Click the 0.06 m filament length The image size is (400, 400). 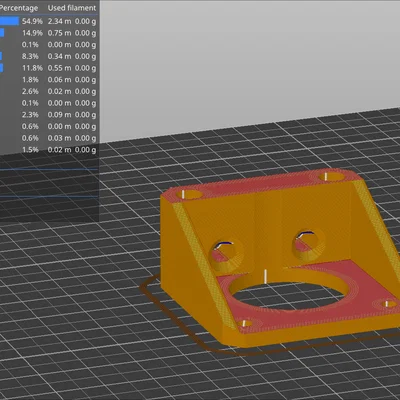(x=59, y=80)
